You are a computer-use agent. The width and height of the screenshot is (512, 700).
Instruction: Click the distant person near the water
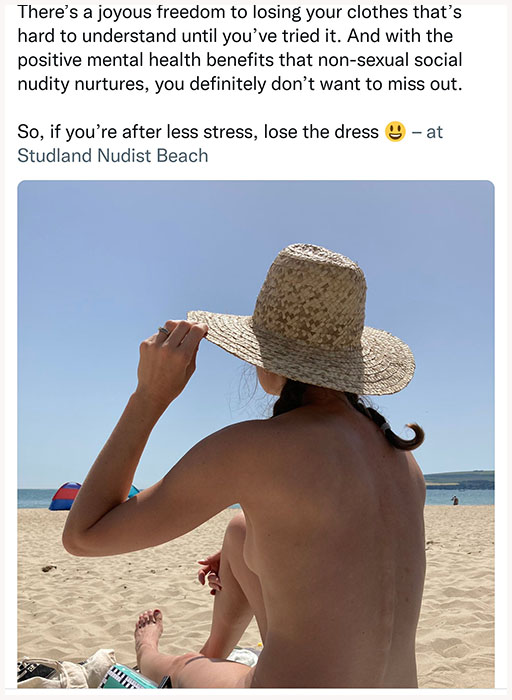point(455,500)
